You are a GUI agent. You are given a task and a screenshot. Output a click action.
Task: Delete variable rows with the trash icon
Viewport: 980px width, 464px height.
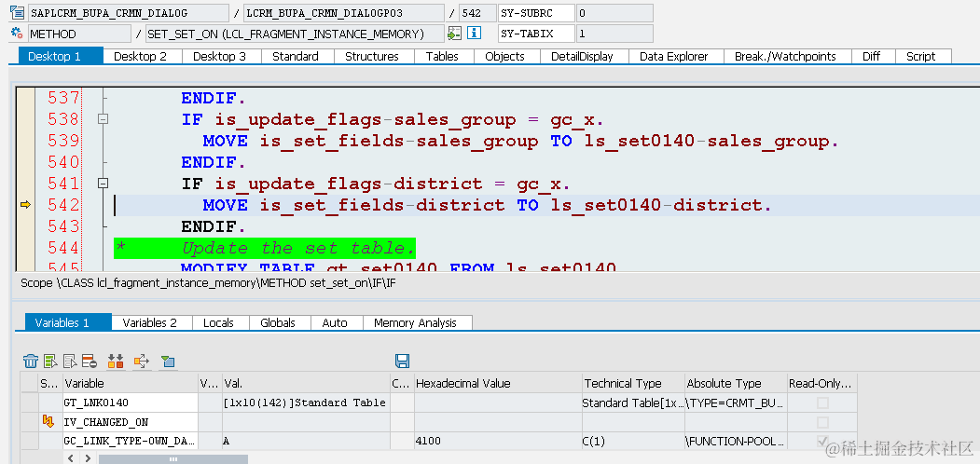point(31,361)
